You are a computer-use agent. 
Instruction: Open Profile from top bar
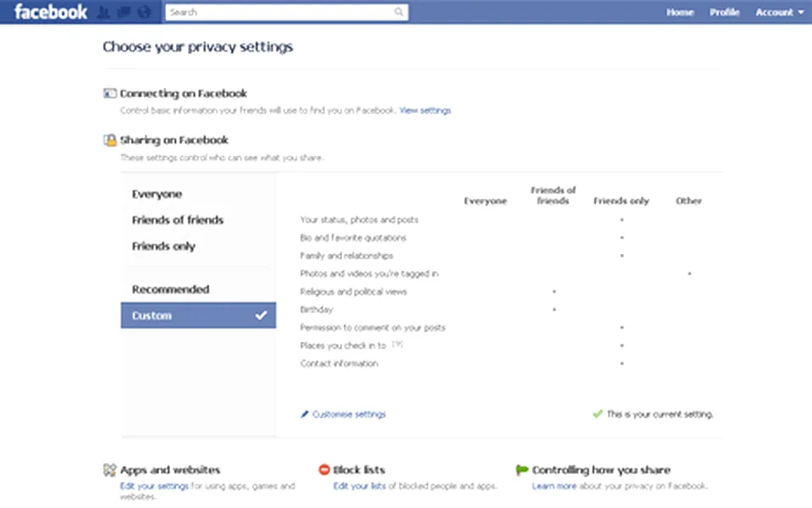tap(724, 13)
